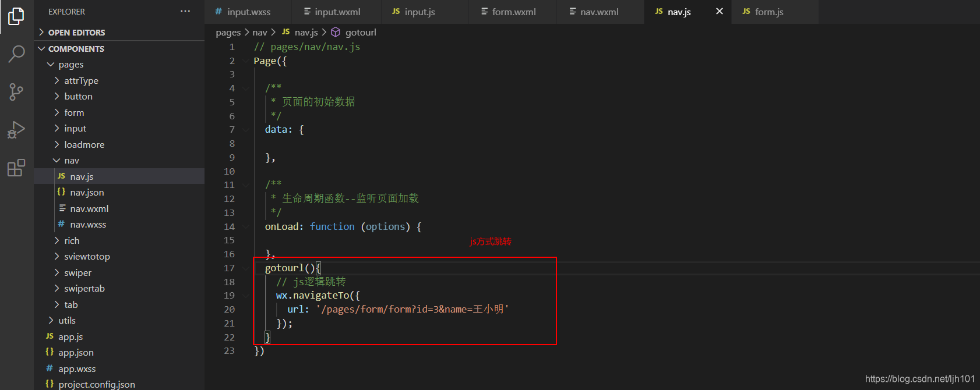
Task: Open Source Control view
Action: pos(16,91)
